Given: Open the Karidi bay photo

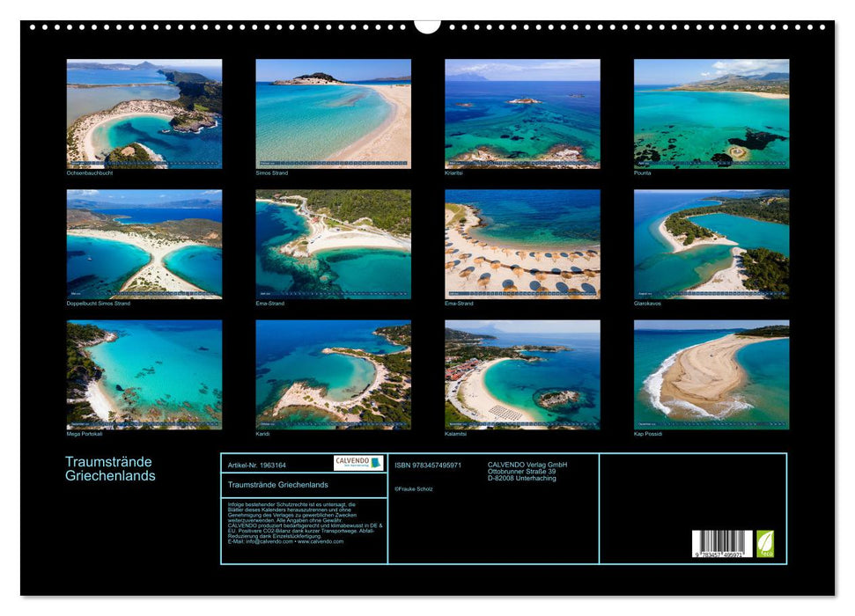Looking at the screenshot, I should tap(333, 374).
